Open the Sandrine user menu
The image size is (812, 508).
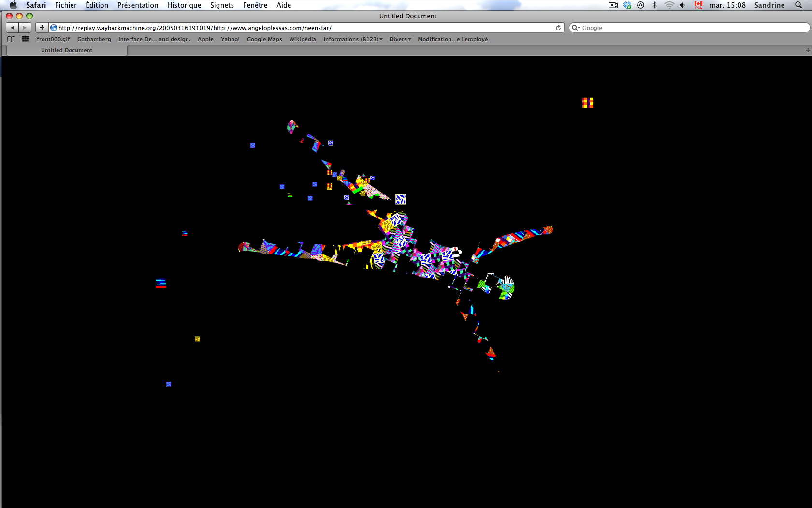point(769,5)
